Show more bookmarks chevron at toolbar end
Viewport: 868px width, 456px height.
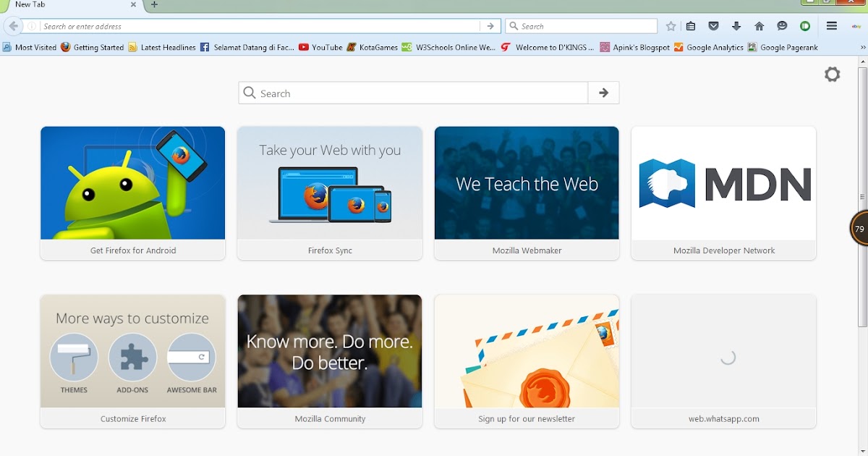click(861, 47)
